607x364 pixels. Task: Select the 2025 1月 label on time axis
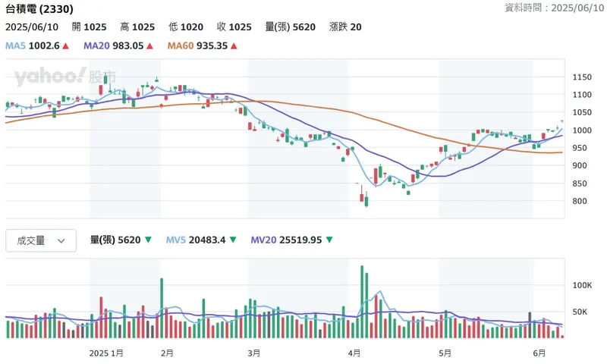[106, 353]
